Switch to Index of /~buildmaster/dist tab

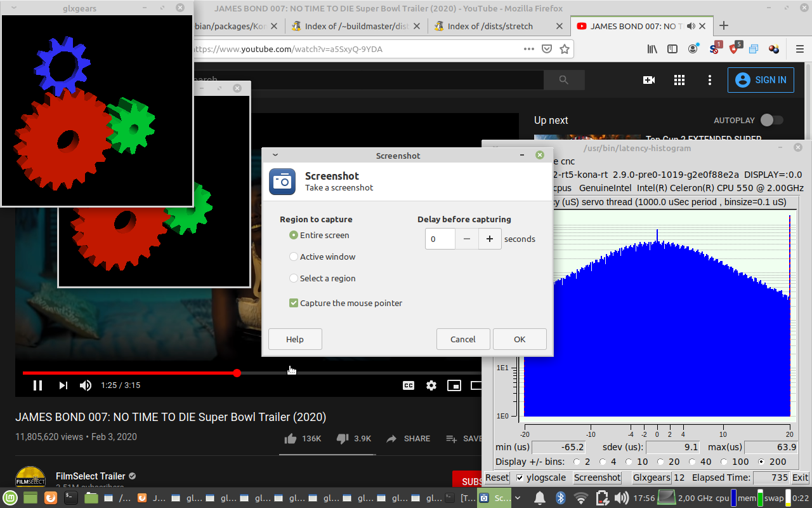pyautogui.click(x=357, y=26)
